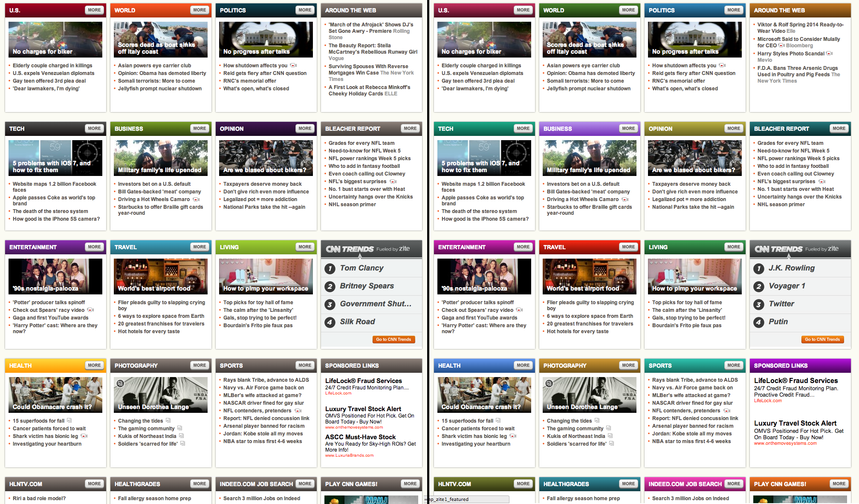Click 'Go to CNN Trends' button, left page
Screen dimensions: 859x504
point(393,340)
